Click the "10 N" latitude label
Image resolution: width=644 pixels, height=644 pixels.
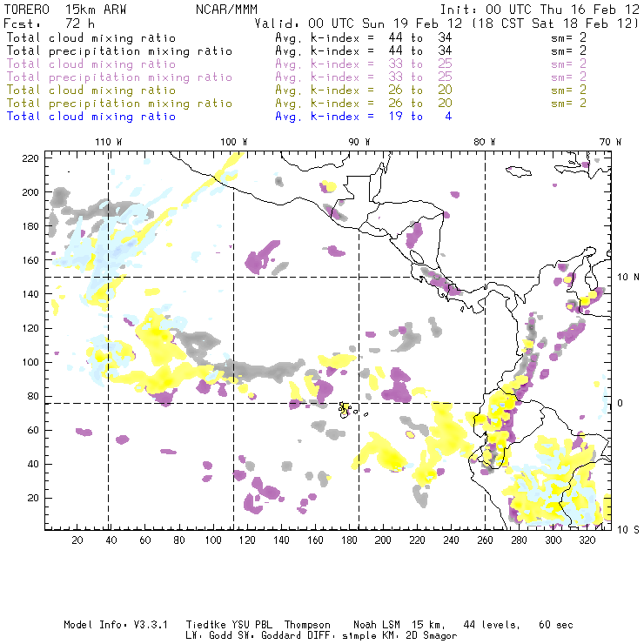click(x=629, y=277)
